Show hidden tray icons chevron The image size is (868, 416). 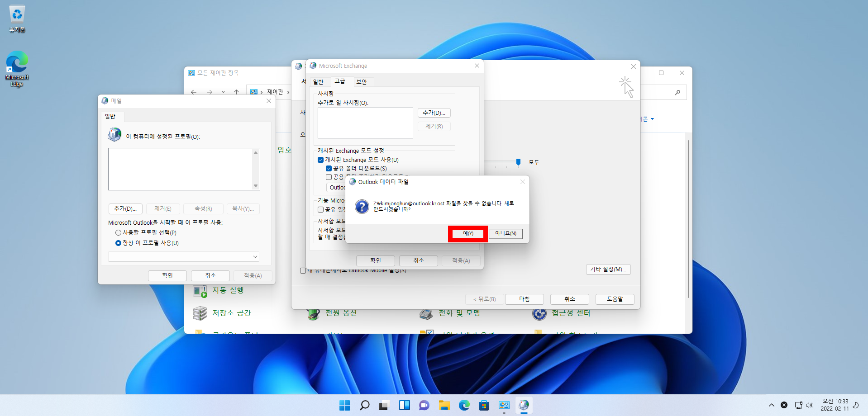[771, 405]
